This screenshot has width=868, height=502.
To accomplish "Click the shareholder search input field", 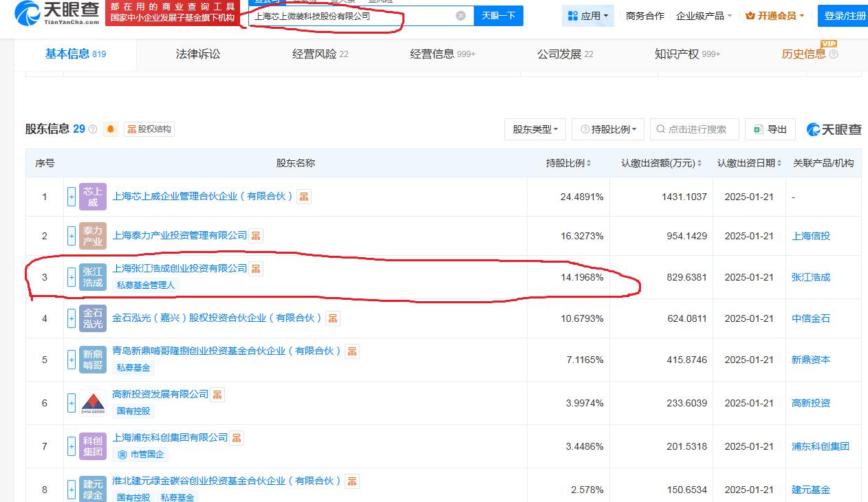I will pyautogui.click(x=694, y=129).
